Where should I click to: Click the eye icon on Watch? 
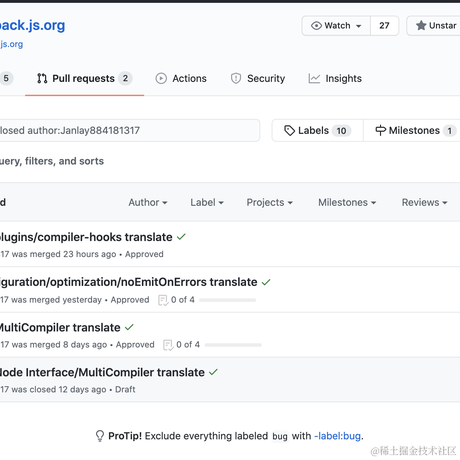[316, 26]
